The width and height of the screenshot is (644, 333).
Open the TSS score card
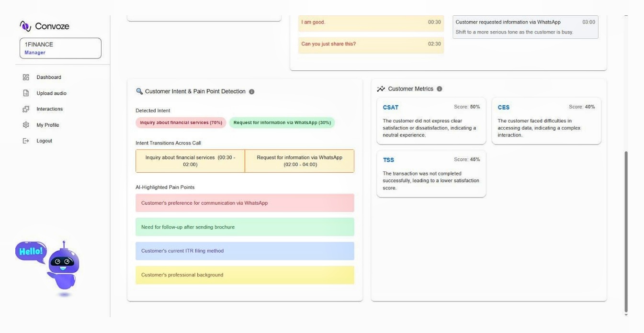tap(431, 173)
